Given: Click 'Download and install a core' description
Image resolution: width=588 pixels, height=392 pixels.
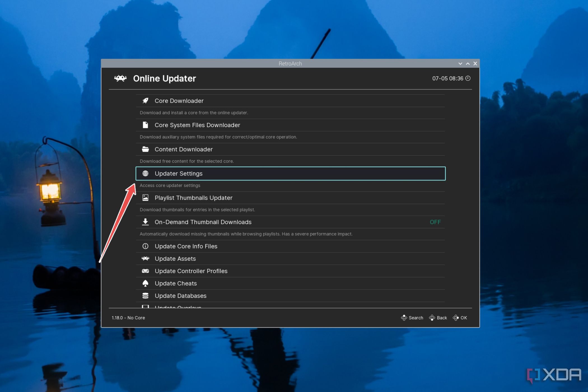Looking at the screenshot, I should (194, 113).
